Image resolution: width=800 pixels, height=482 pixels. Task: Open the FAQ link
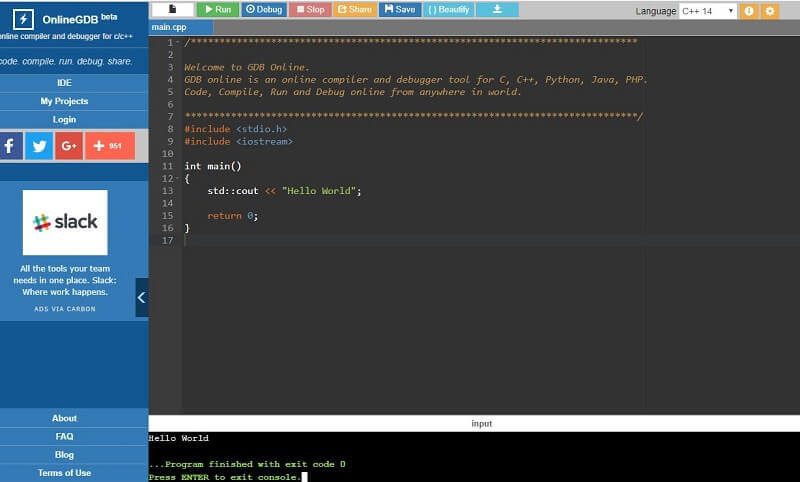point(64,437)
